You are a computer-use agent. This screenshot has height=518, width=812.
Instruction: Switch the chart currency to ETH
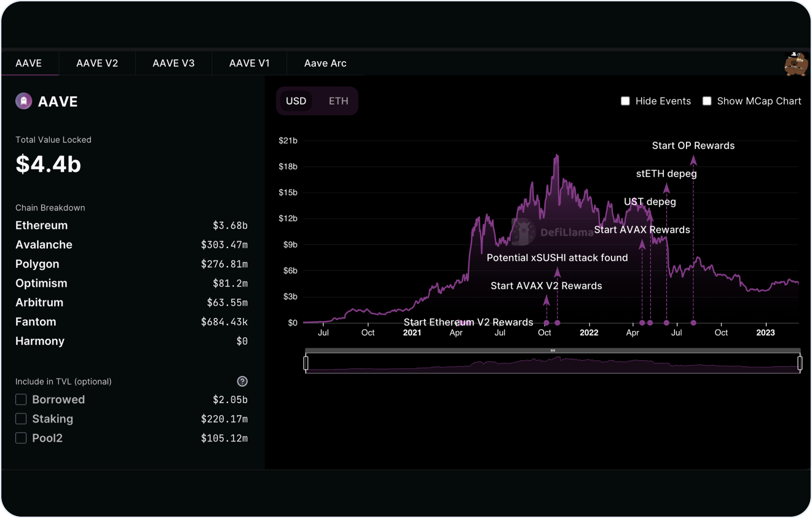pyautogui.click(x=338, y=101)
